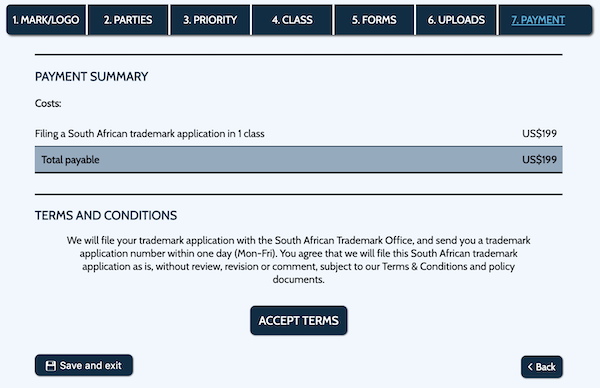Click the Accept Terms button
The image size is (600, 388).
[x=299, y=320]
